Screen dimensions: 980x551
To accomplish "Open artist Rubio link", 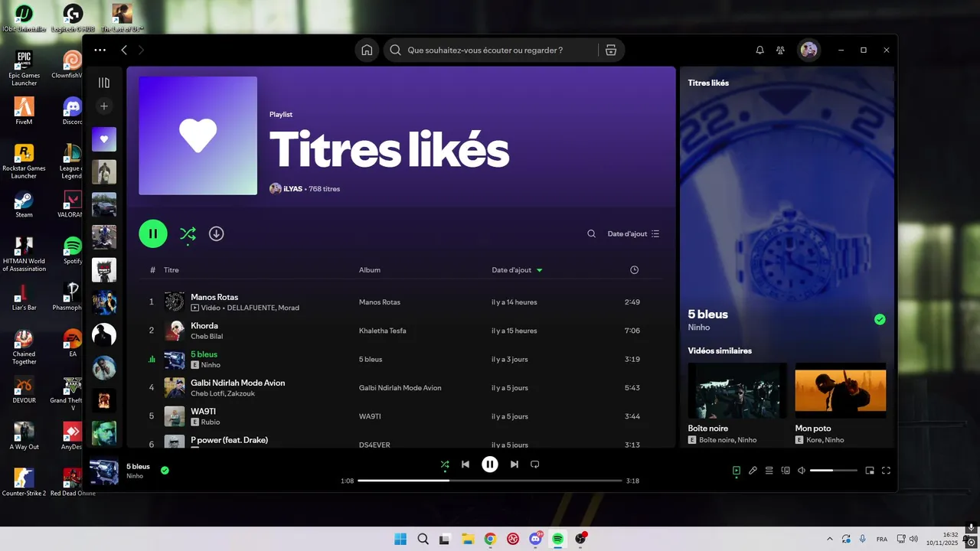I will click(211, 422).
